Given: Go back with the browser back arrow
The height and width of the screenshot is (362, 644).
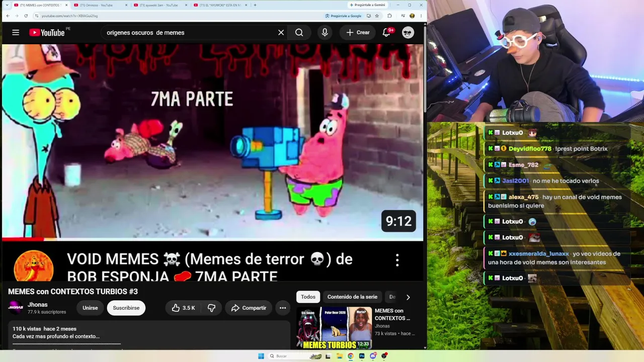Looking at the screenshot, I should (8, 16).
